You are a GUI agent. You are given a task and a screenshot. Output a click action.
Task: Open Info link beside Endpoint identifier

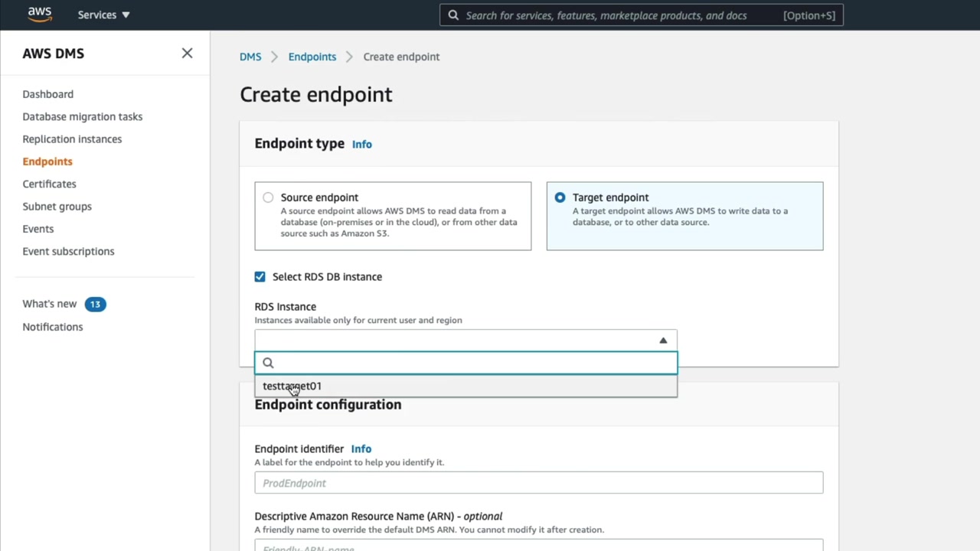361,448
